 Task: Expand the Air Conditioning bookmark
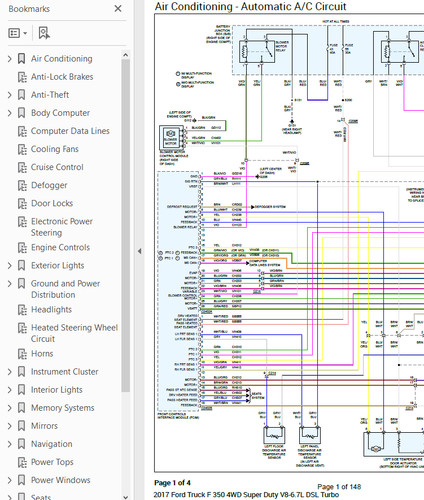[x=10, y=59]
